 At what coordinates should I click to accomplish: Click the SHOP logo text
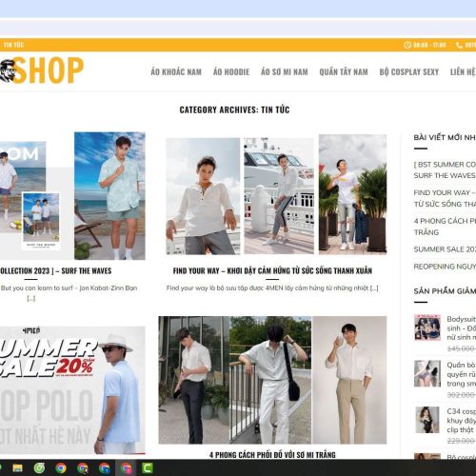tap(50, 70)
